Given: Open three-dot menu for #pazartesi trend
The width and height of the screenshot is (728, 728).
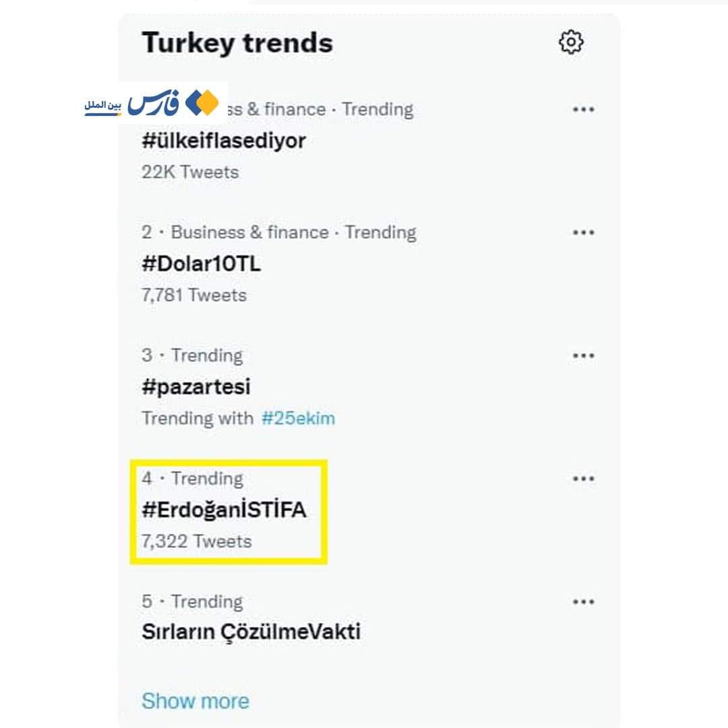Looking at the screenshot, I should [x=583, y=355].
